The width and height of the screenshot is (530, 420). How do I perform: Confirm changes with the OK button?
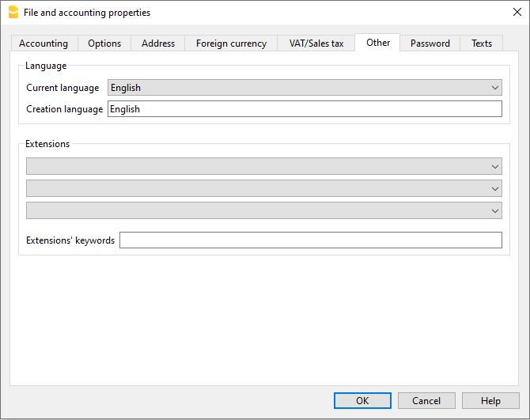(362, 401)
